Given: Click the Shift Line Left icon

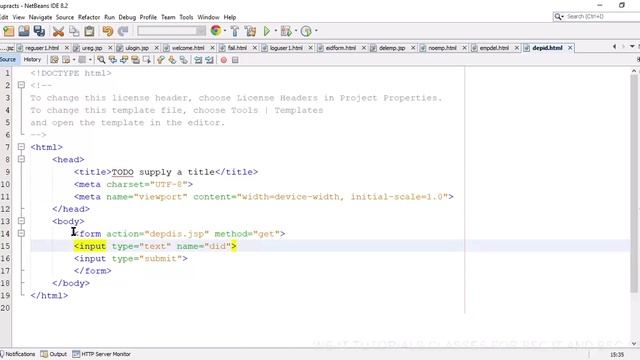Looking at the screenshot, I should pos(198,60).
